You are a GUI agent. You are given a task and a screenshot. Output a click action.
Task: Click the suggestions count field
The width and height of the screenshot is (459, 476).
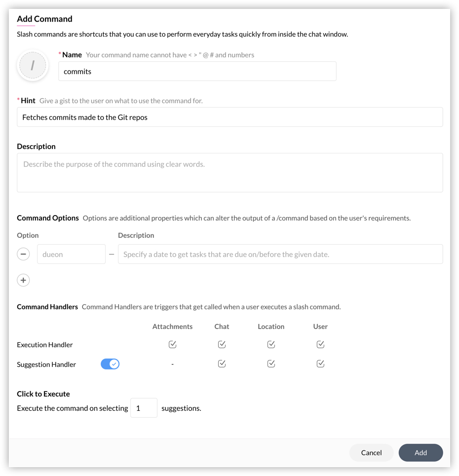pyautogui.click(x=144, y=408)
